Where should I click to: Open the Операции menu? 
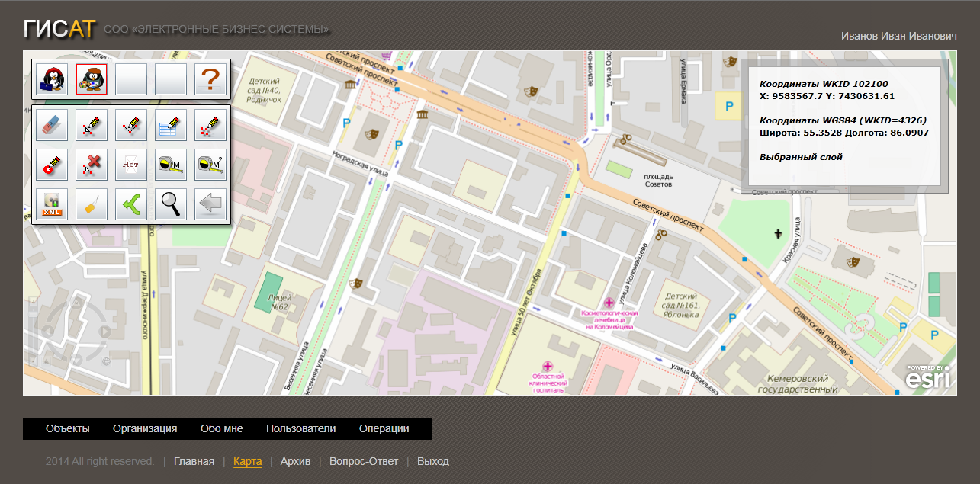(384, 428)
